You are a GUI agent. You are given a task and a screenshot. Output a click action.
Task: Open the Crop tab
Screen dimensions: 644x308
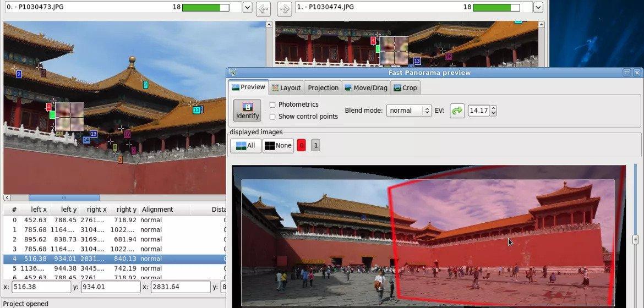pyautogui.click(x=406, y=88)
